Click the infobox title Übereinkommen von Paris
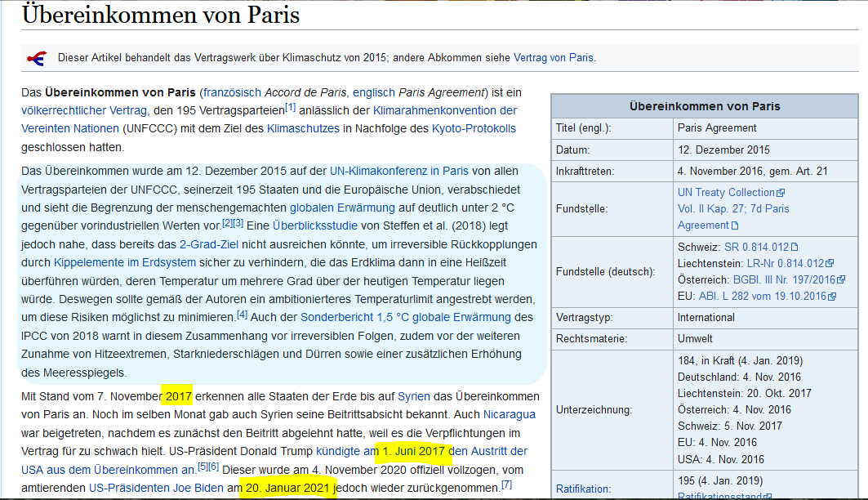The image size is (868, 500). point(705,106)
